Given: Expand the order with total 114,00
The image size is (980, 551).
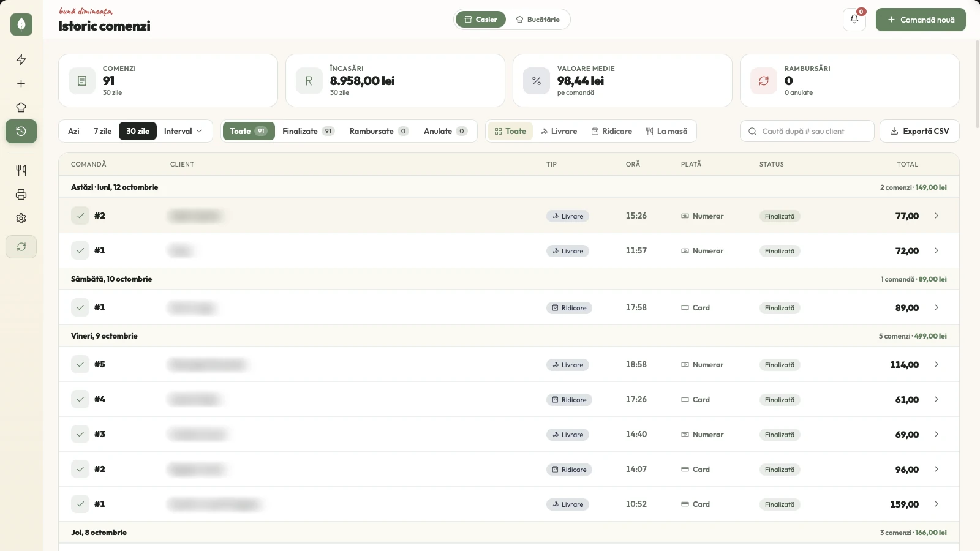Looking at the screenshot, I should (x=937, y=364).
